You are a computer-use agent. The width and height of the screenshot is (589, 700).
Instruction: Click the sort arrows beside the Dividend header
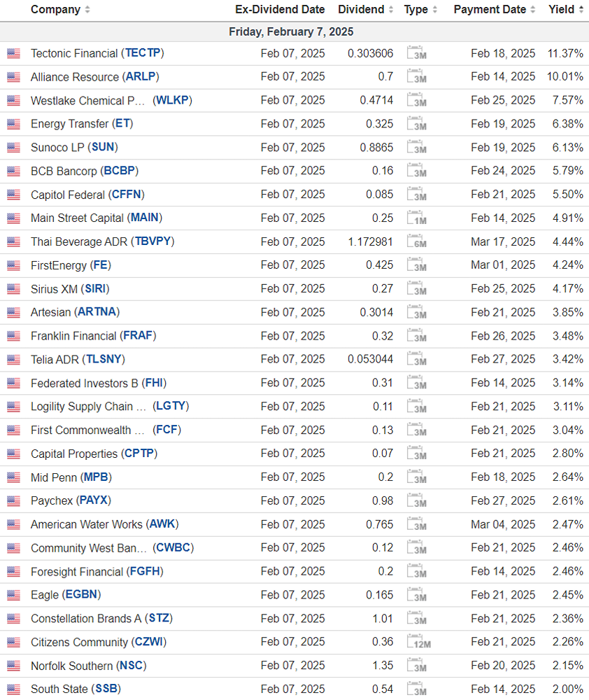pos(391,10)
